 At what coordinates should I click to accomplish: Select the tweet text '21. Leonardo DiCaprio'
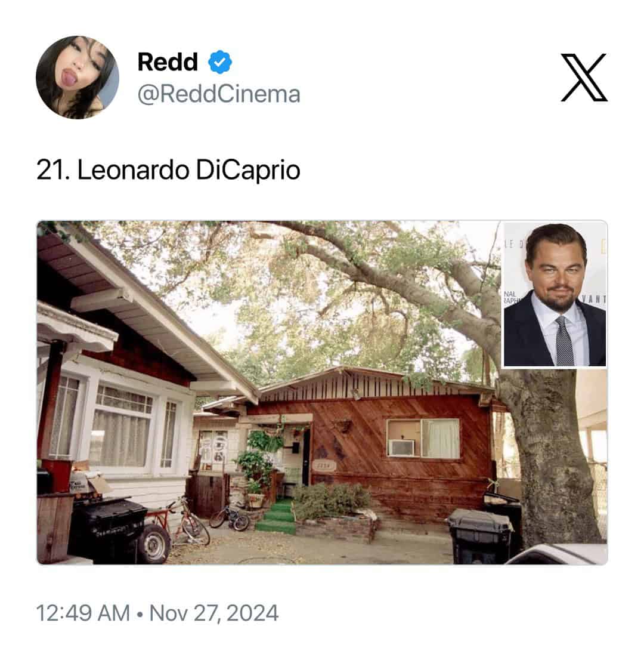click(x=168, y=170)
